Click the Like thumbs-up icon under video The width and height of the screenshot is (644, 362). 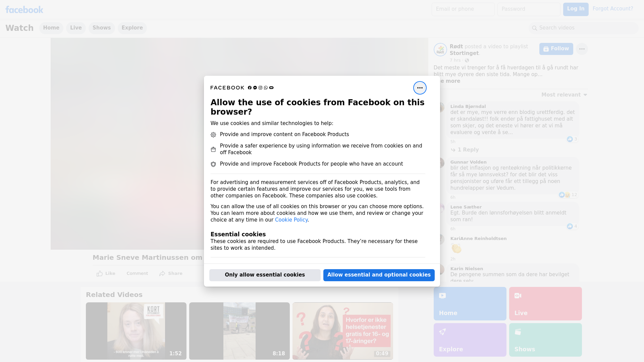pyautogui.click(x=100, y=274)
